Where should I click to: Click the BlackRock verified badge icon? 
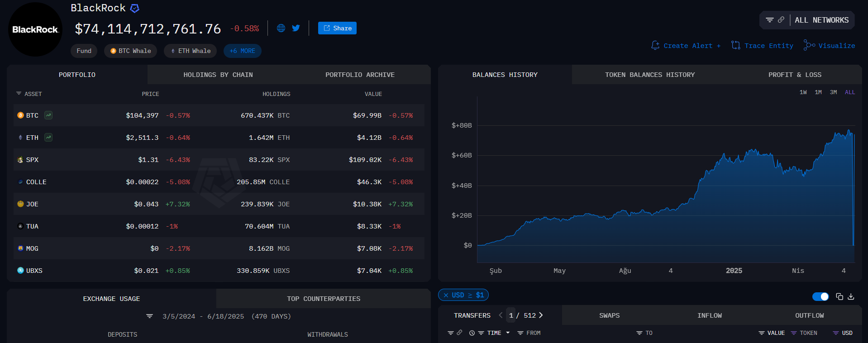click(134, 8)
